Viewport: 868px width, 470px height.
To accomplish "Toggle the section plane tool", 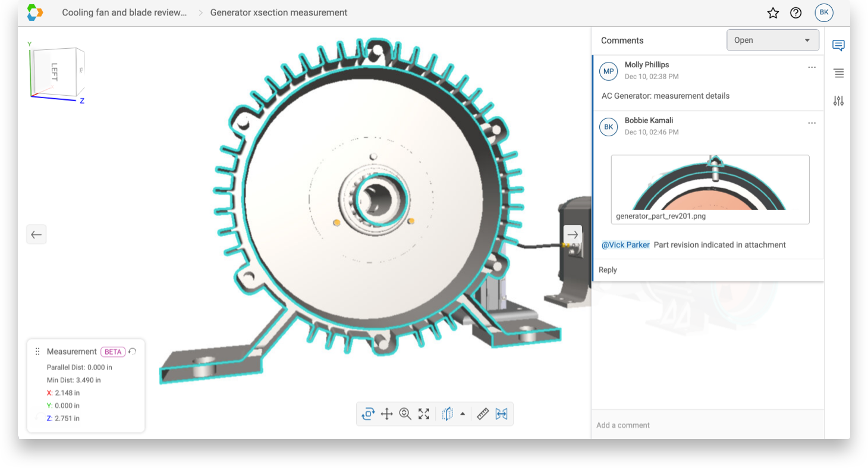I will [x=448, y=414].
